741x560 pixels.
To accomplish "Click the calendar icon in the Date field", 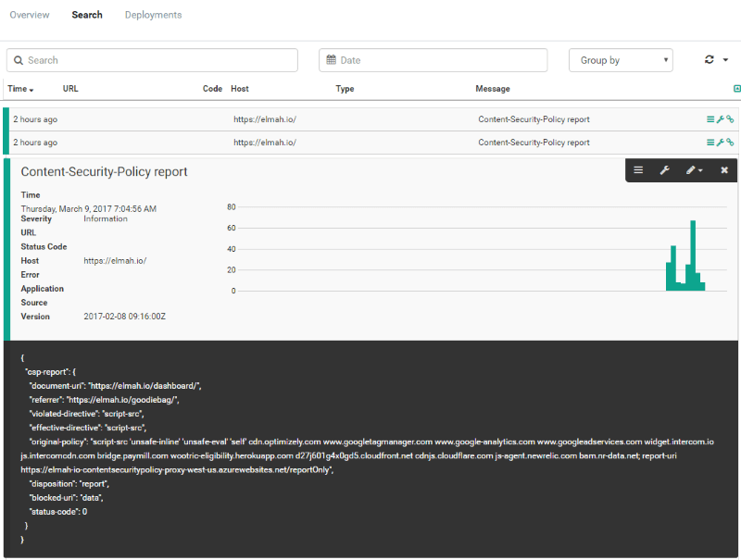I will (x=330, y=59).
